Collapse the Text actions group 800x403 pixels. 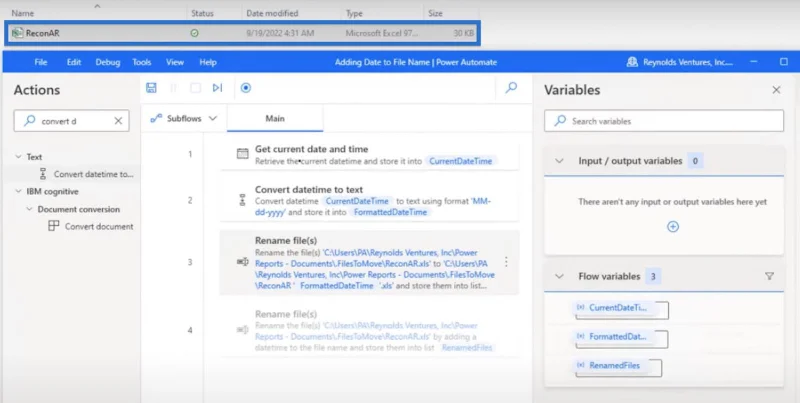click(19, 157)
